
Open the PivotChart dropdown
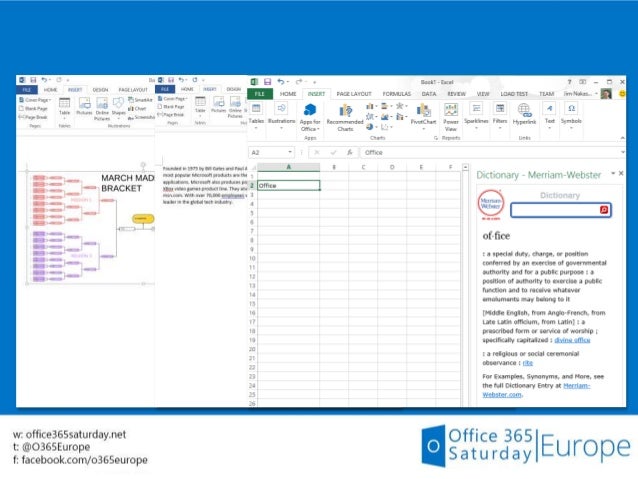(x=423, y=128)
